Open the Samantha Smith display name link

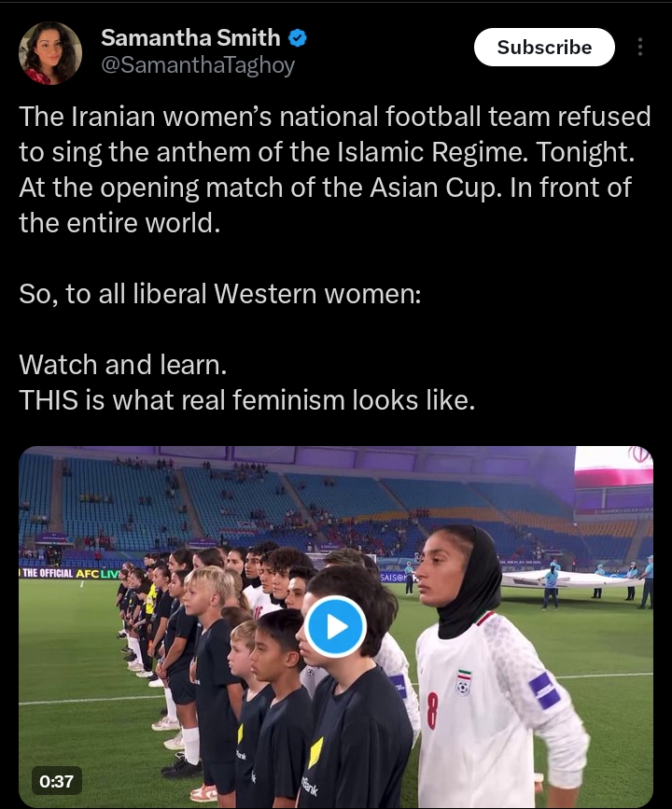pos(190,37)
